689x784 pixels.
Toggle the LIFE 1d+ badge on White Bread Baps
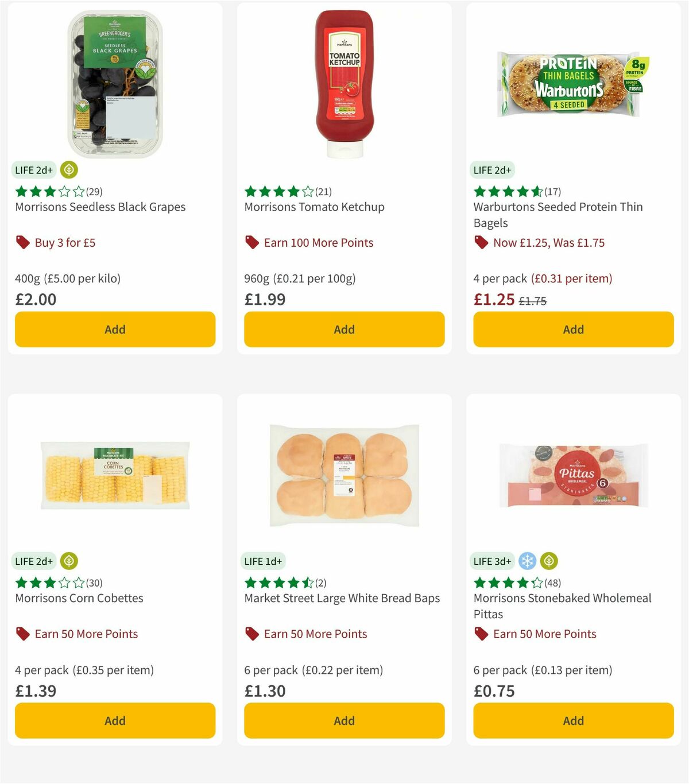click(x=262, y=561)
